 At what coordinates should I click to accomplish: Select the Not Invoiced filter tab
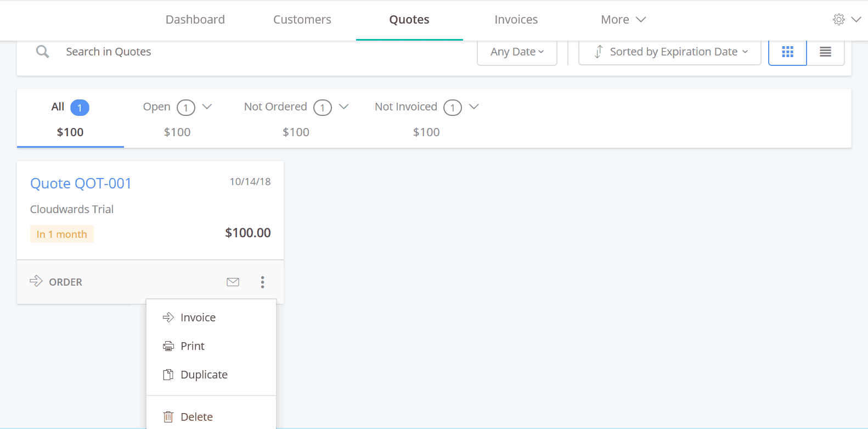(x=427, y=119)
